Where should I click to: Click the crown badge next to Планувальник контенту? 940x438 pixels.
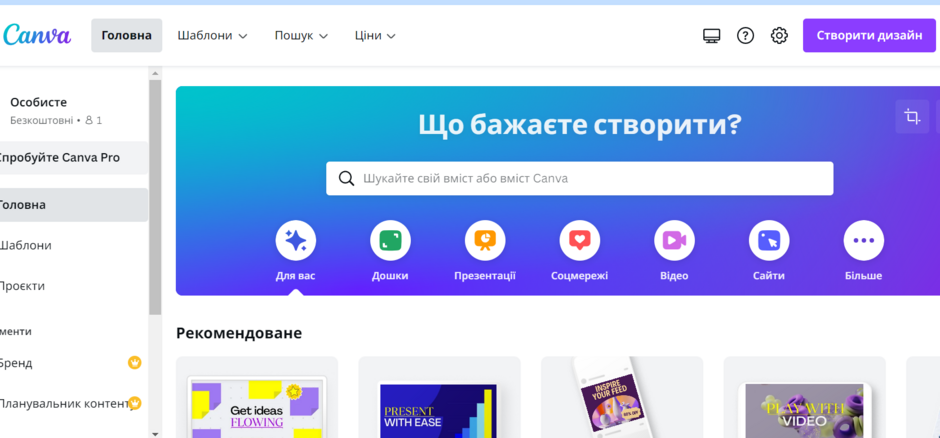pos(135,403)
